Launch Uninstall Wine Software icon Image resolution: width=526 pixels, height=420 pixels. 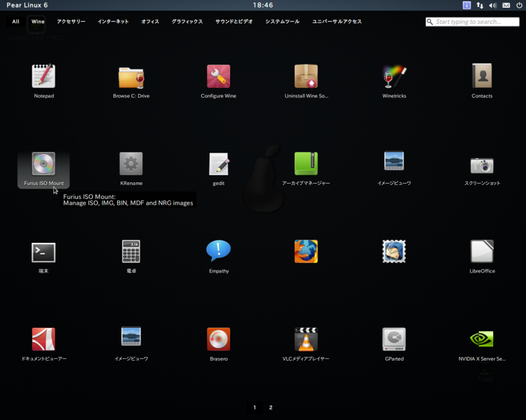[x=306, y=76]
